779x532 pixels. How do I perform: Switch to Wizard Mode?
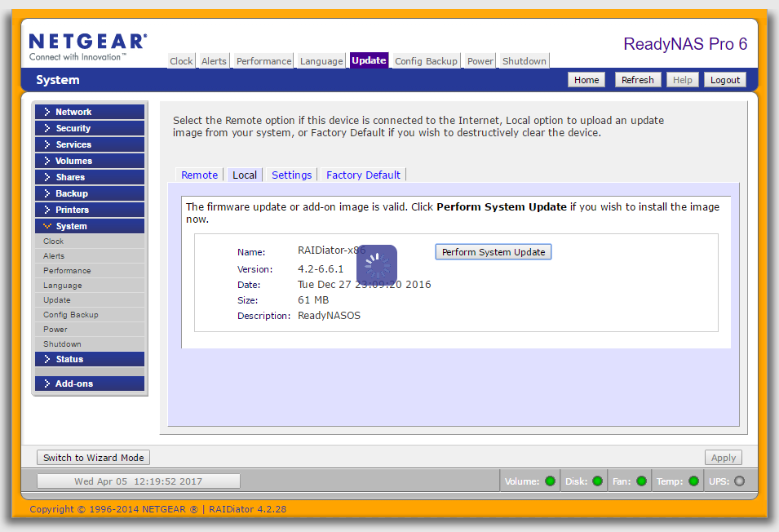pos(94,458)
